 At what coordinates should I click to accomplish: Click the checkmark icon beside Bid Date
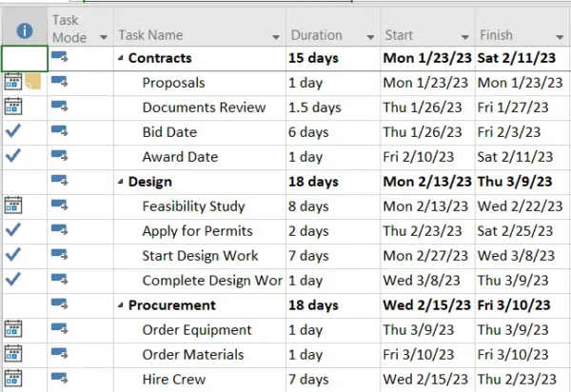click(13, 130)
